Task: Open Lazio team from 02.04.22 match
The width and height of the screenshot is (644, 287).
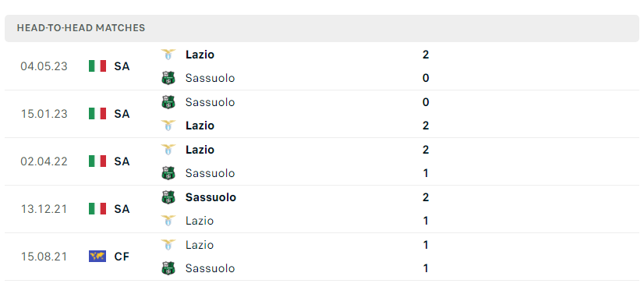Action: [x=200, y=150]
